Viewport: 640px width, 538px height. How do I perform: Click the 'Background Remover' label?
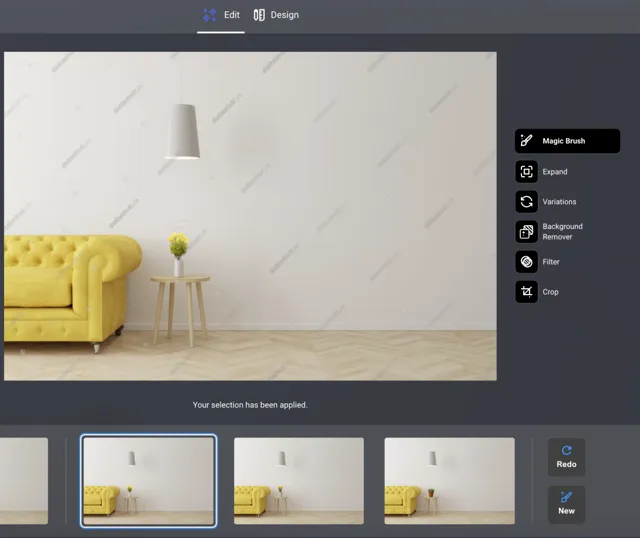[x=562, y=231]
